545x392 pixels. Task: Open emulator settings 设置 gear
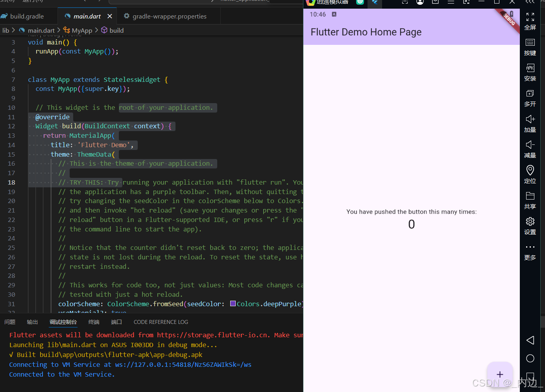tap(530, 221)
